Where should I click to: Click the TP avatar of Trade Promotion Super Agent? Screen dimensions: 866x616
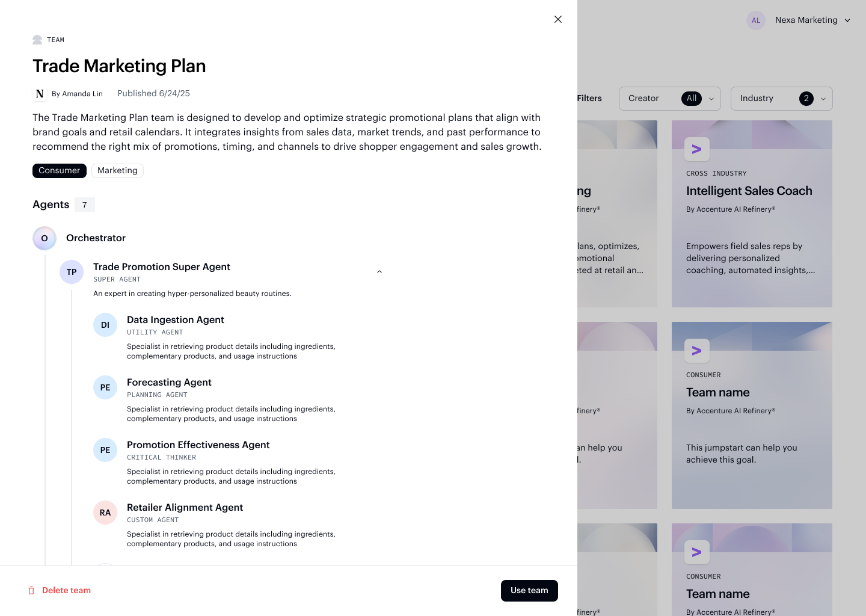[72, 272]
